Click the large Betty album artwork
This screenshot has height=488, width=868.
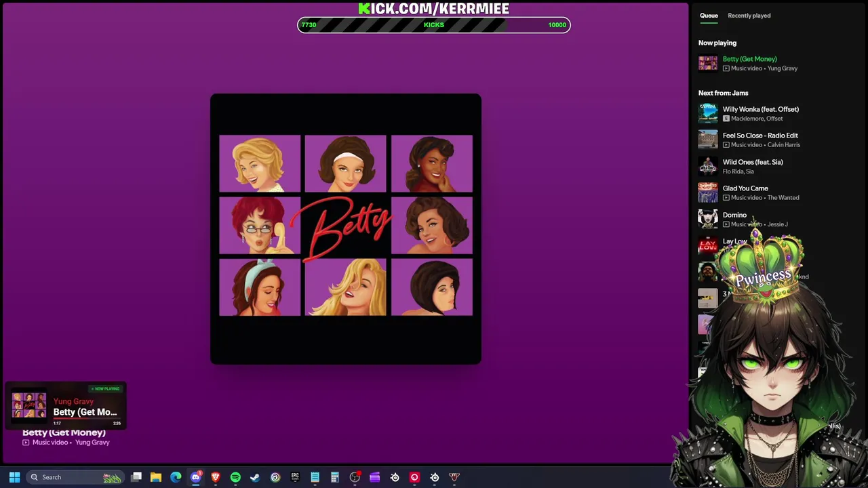(x=346, y=229)
